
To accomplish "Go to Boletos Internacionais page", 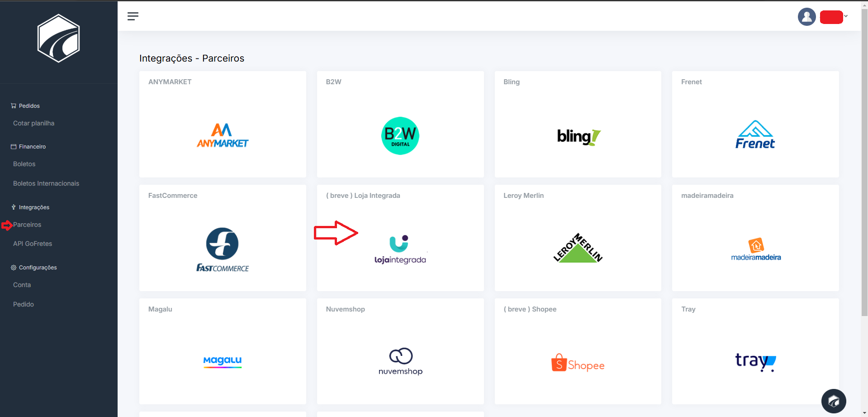I will coord(46,183).
